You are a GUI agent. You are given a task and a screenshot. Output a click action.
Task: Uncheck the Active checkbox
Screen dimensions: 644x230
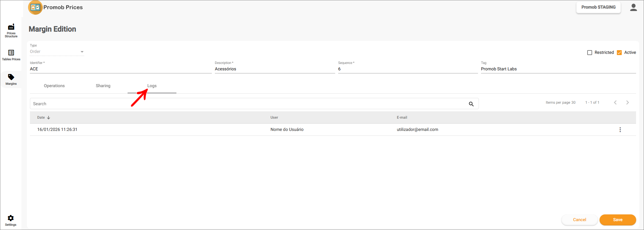[x=619, y=53]
